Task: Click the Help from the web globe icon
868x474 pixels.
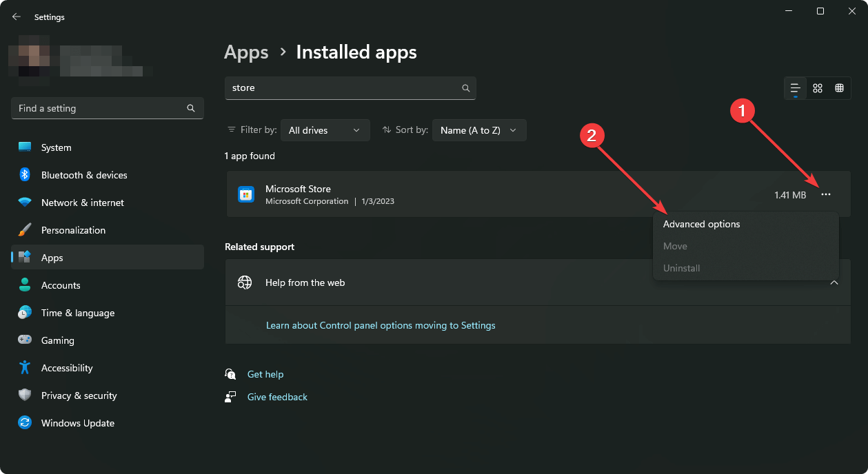Action: coord(245,282)
